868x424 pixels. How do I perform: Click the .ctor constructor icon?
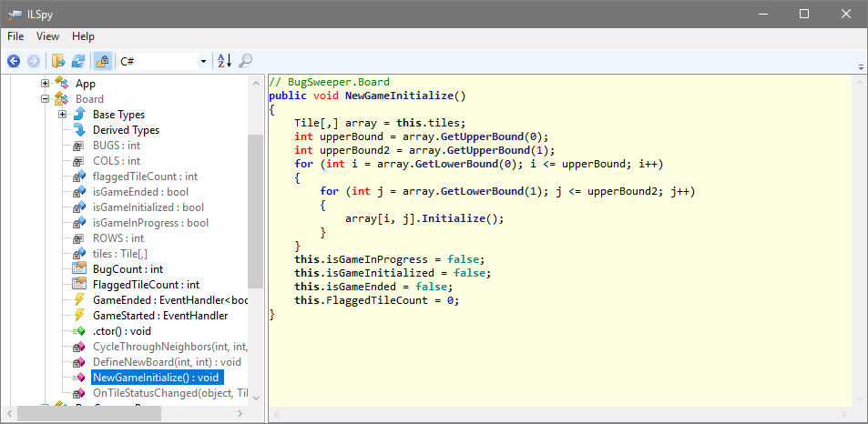coord(79,331)
